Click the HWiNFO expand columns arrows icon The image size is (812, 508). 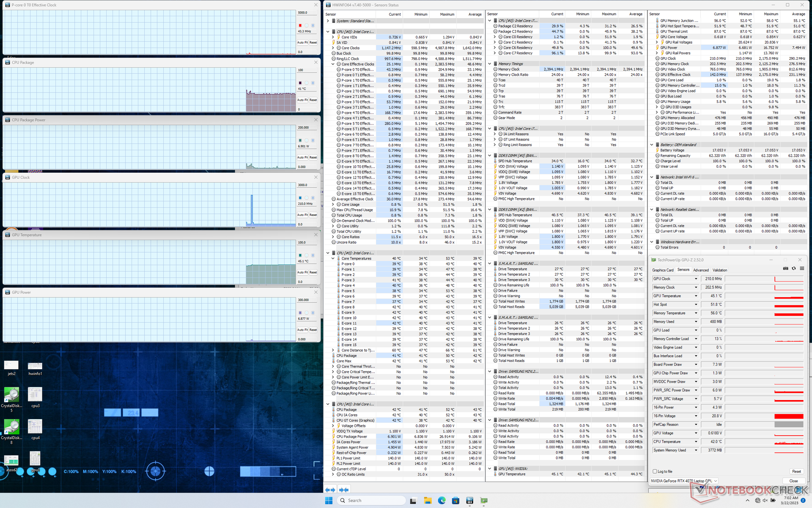coord(330,490)
